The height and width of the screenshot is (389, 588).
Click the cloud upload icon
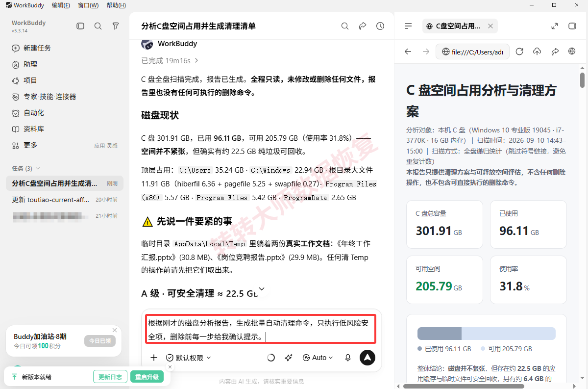click(x=537, y=52)
